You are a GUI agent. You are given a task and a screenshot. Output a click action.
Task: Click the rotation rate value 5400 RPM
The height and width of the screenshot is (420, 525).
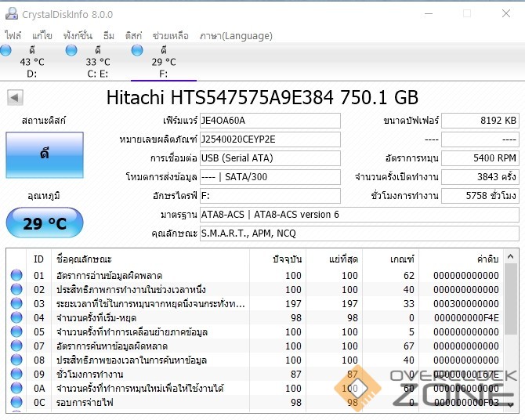[480, 158]
